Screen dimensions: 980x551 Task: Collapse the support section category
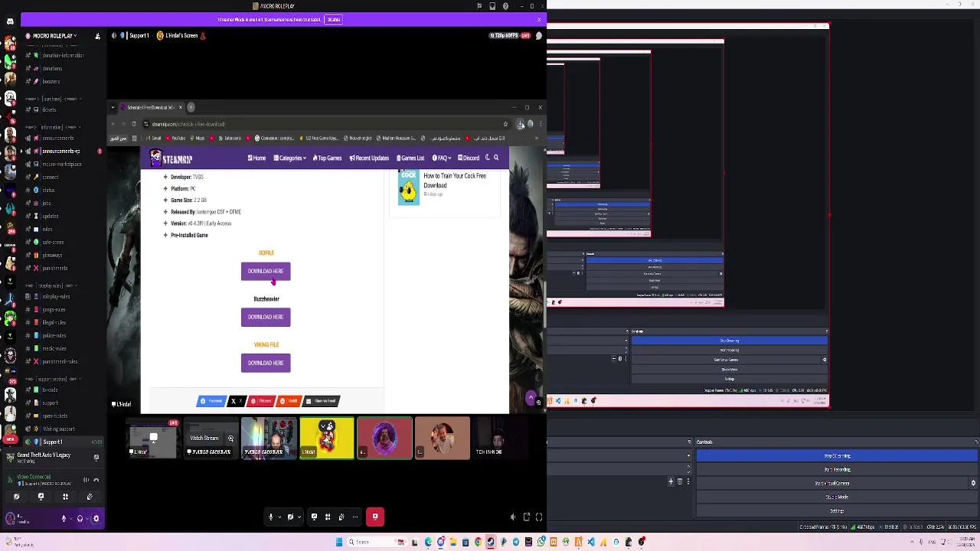[x=54, y=379]
